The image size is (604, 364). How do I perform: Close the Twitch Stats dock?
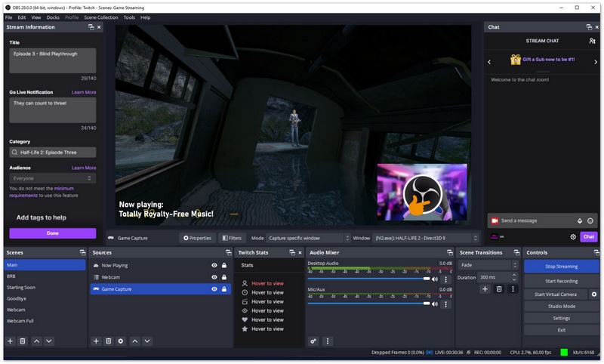tap(300, 253)
